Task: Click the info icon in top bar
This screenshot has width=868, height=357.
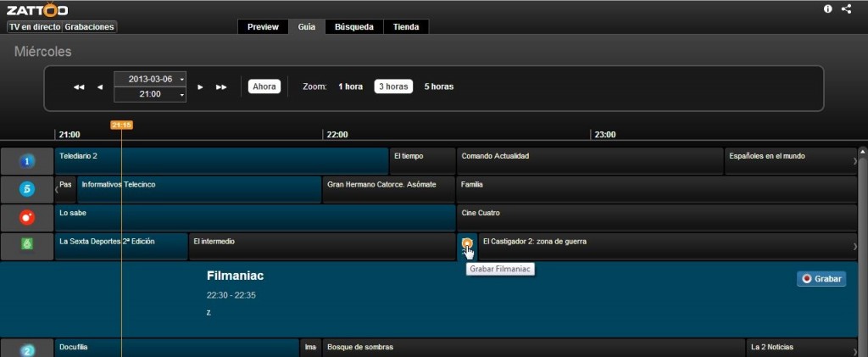Action: (x=828, y=8)
